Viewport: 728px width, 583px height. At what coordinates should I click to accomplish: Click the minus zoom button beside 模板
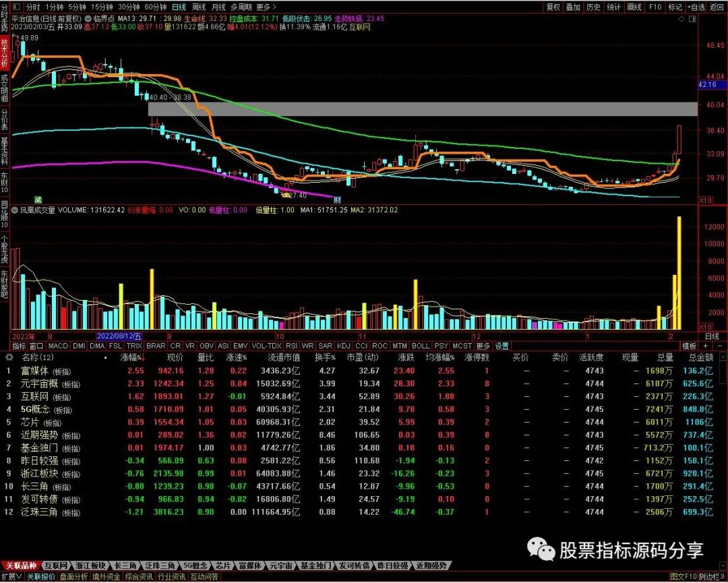(720, 346)
